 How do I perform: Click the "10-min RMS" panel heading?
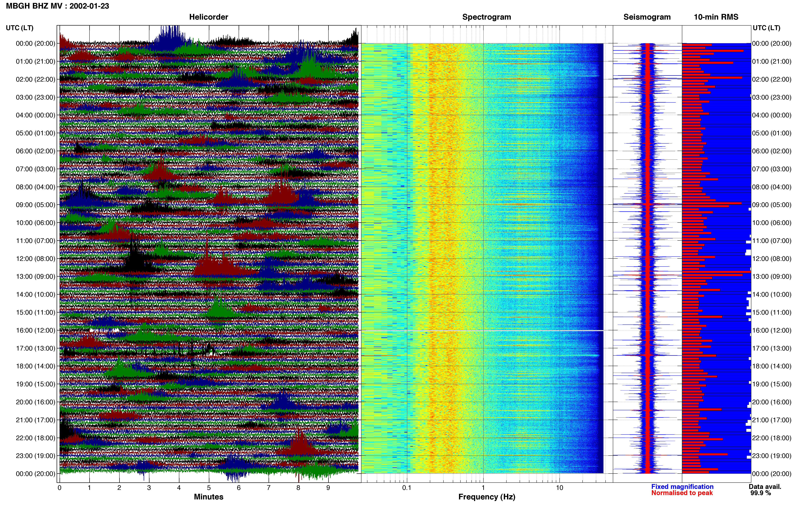click(x=716, y=17)
